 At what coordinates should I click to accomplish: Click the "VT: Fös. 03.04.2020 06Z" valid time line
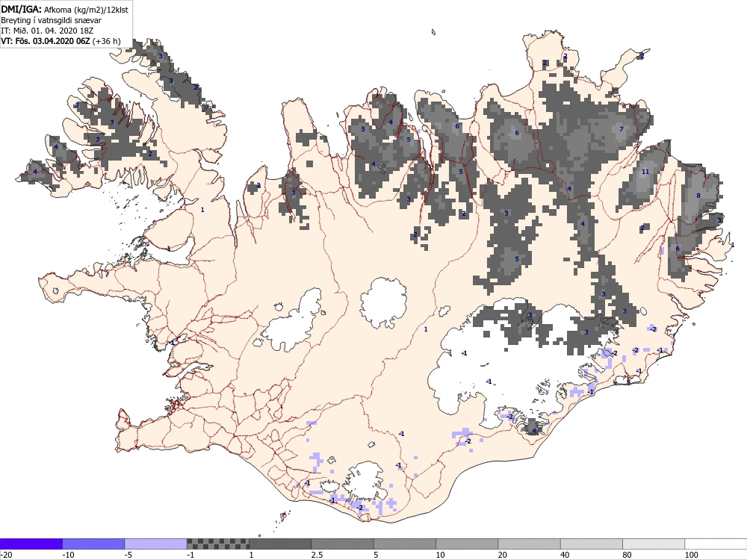pyautogui.click(x=46, y=41)
